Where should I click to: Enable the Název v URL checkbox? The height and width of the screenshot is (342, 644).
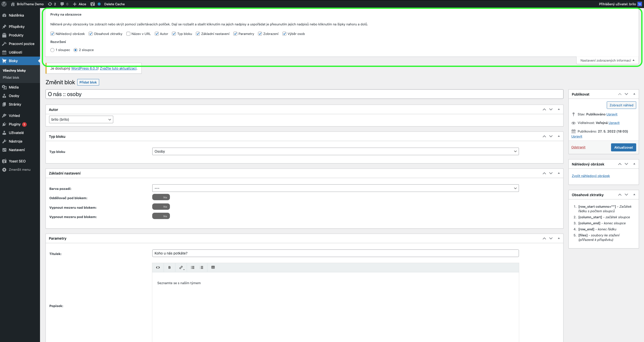[128, 34]
